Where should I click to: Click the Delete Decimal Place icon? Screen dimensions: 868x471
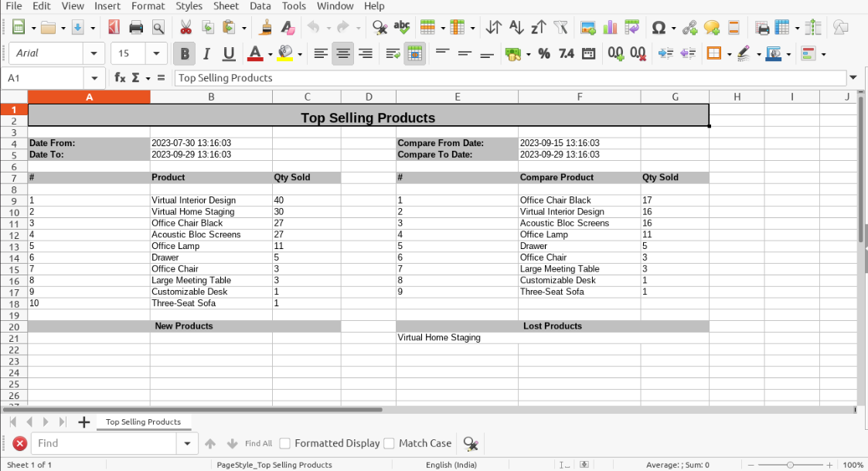point(638,53)
